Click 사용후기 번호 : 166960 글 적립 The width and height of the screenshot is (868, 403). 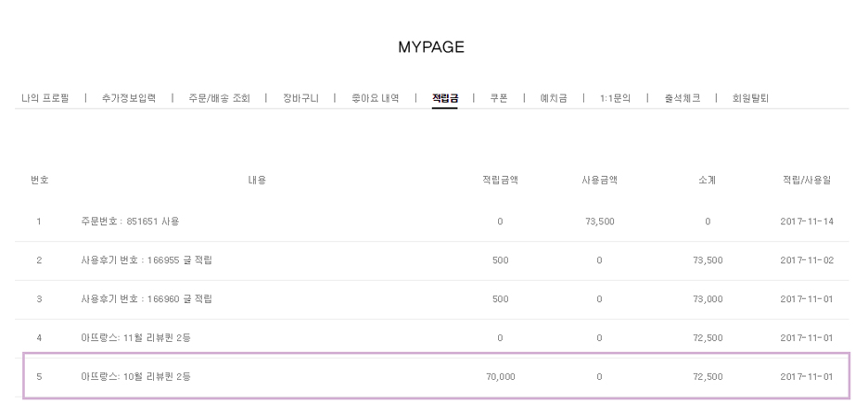click(x=147, y=299)
